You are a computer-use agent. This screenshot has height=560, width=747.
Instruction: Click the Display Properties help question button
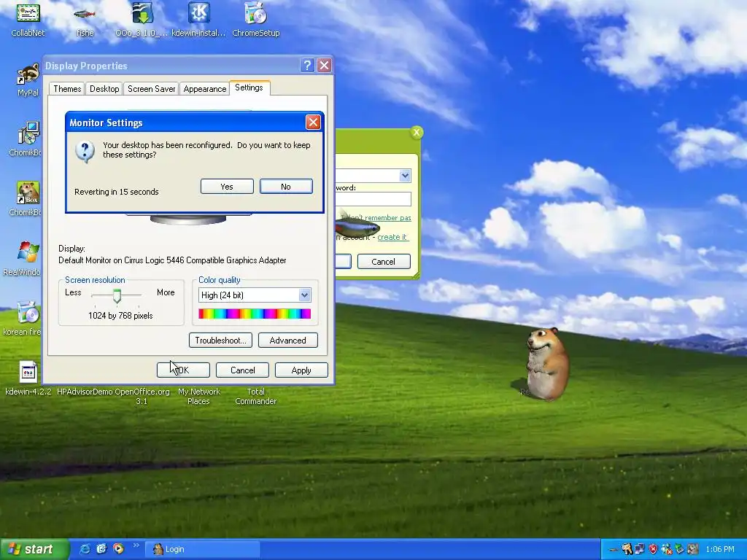pyautogui.click(x=307, y=65)
